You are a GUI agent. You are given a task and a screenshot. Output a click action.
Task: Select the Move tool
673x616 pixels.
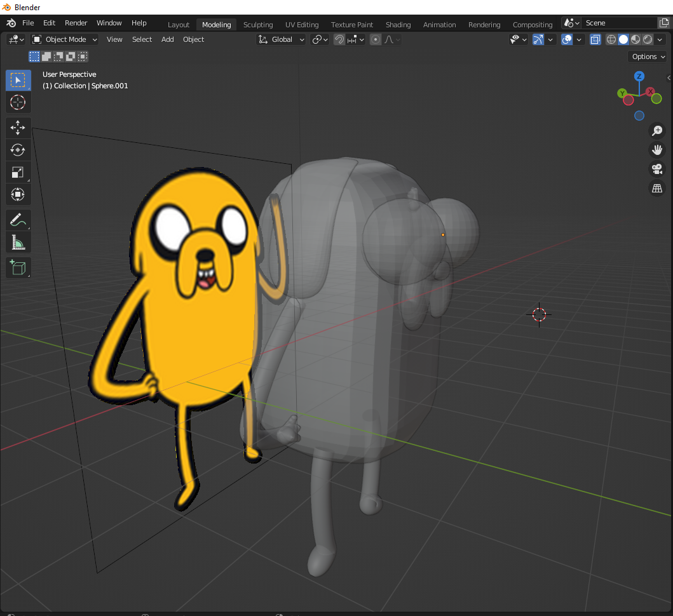coord(18,128)
